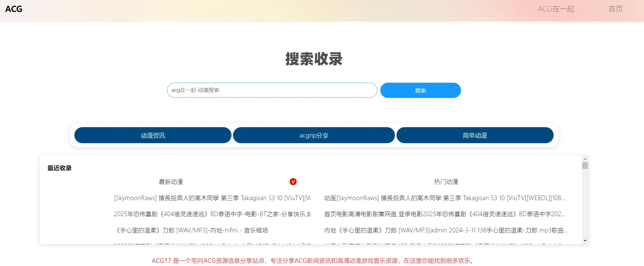Select the acgrip分享 category button
The height and width of the screenshot is (266, 644).
[x=314, y=135]
